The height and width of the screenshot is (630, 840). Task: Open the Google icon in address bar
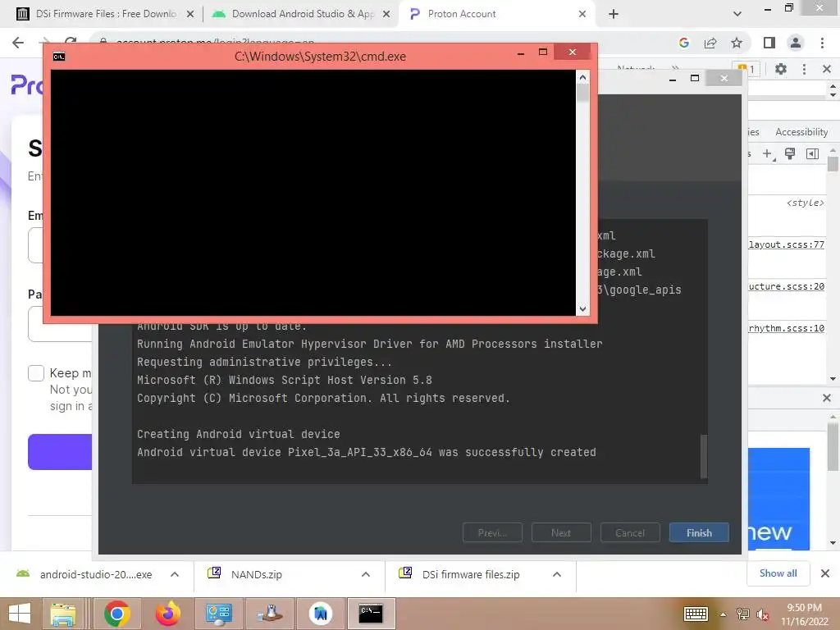pyautogui.click(x=683, y=43)
